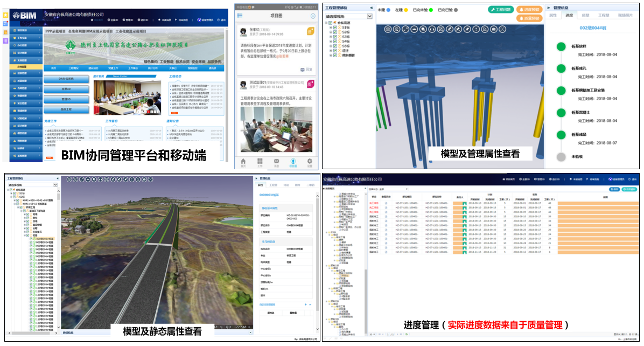Image resolution: width=644 pixels, height=346 pixels.
Task: Click the fullscreen focus icon in pile model viewer toolbar
Action: [x=502, y=29]
